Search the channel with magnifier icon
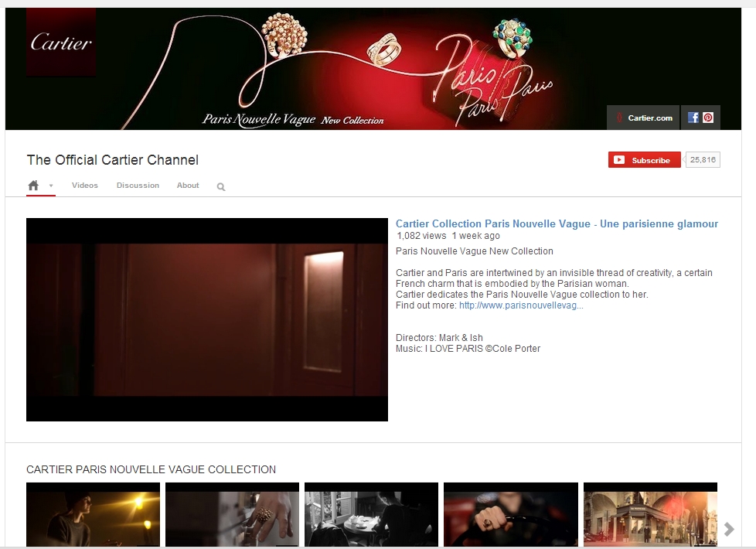The image size is (756, 549). [x=221, y=186]
